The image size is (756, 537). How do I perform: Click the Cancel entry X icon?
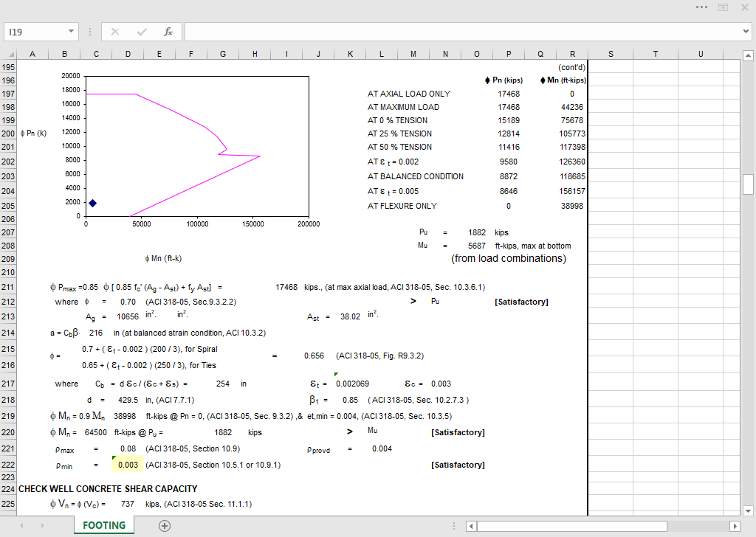pyautogui.click(x=114, y=32)
